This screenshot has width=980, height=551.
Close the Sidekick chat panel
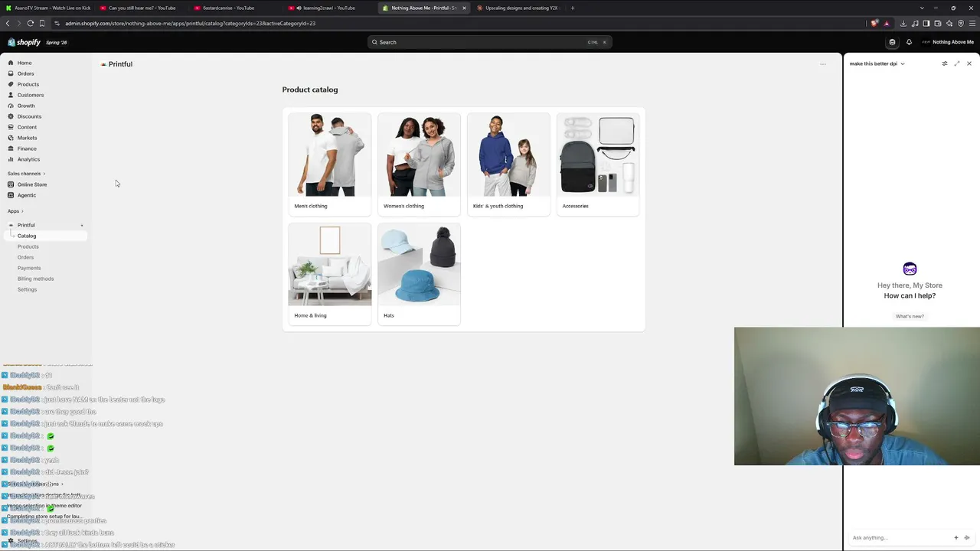pyautogui.click(x=969, y=64)
